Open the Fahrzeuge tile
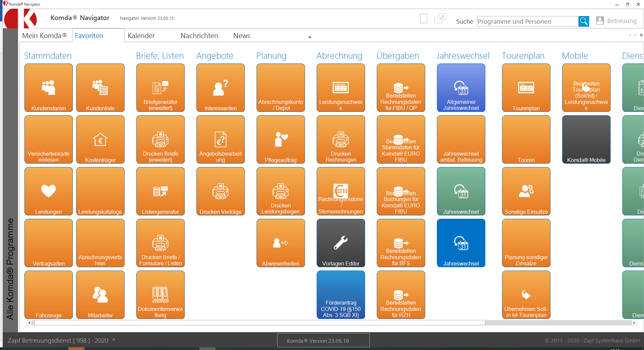Viewport: 644px width, 350px height. pos(48,295)
